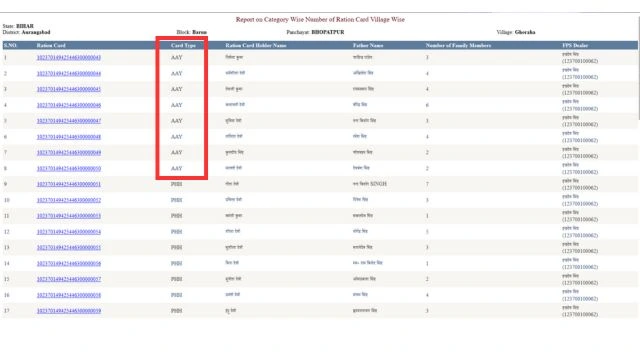Click the AAY card type in row 4

coord(176,105)
